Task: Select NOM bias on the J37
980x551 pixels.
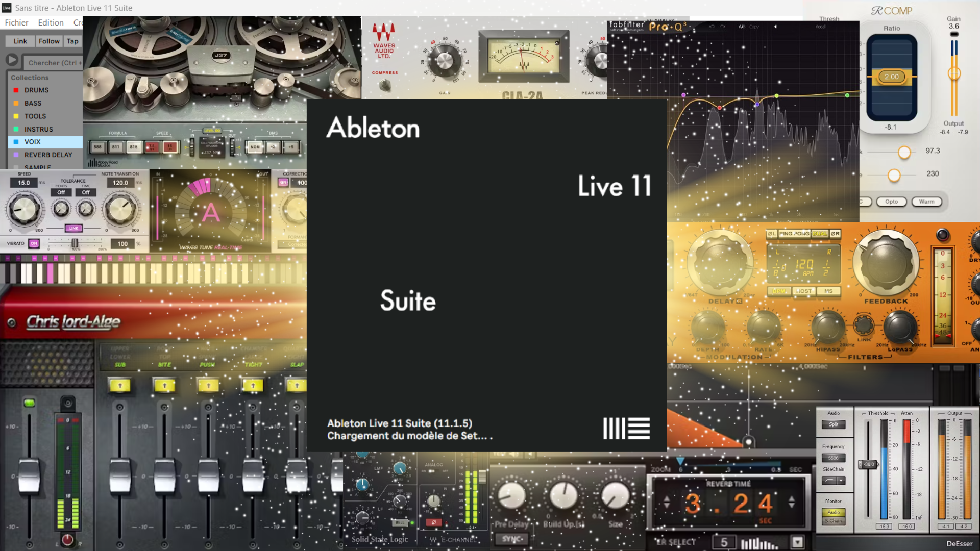Action: (x=255, y=147)
